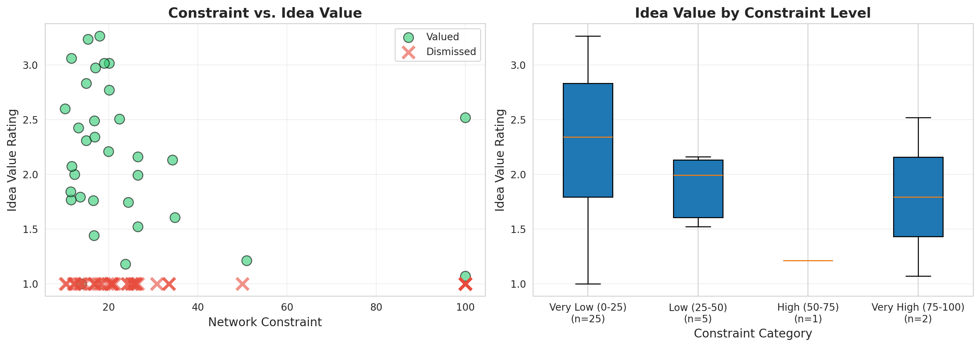Click the Valued point at constraint 100 near 2.5

pyautogui.click(x=465, y=118)
